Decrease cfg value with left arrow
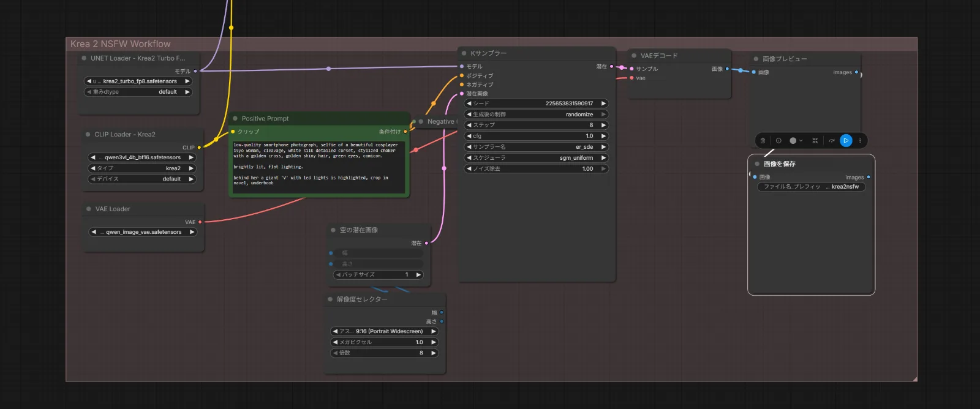Image resolution: width=980 pixels, height=409 pixels. click(x=469, y=136)
